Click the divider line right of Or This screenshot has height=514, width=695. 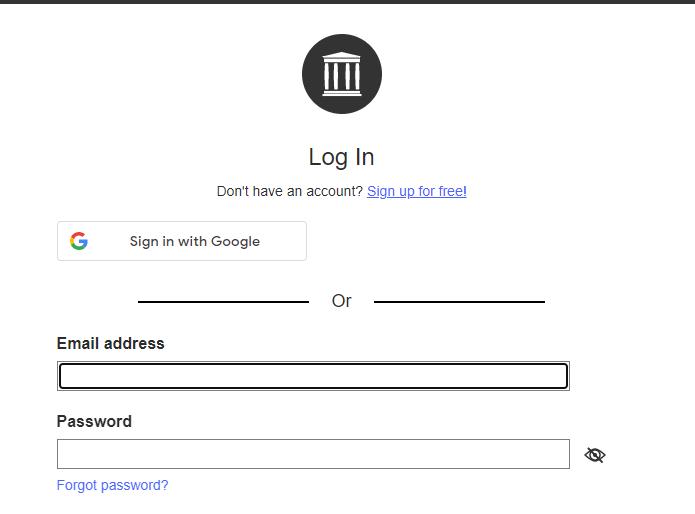(459, 301)
